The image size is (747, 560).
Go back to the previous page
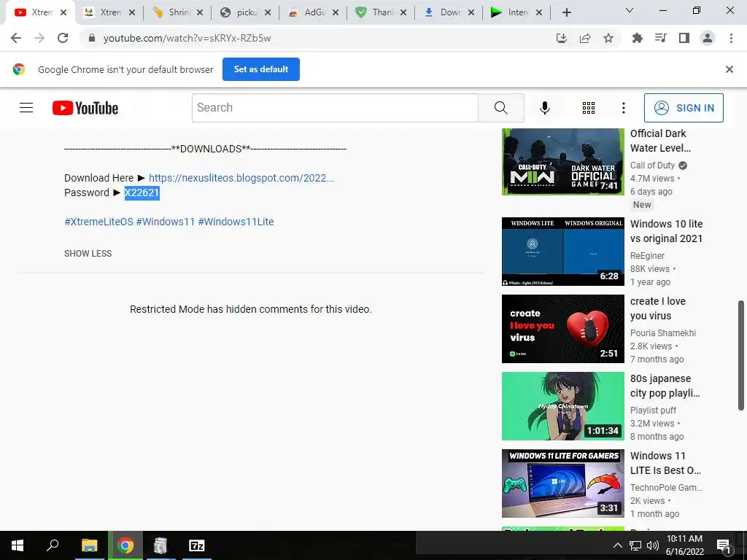tap(16, 38)
